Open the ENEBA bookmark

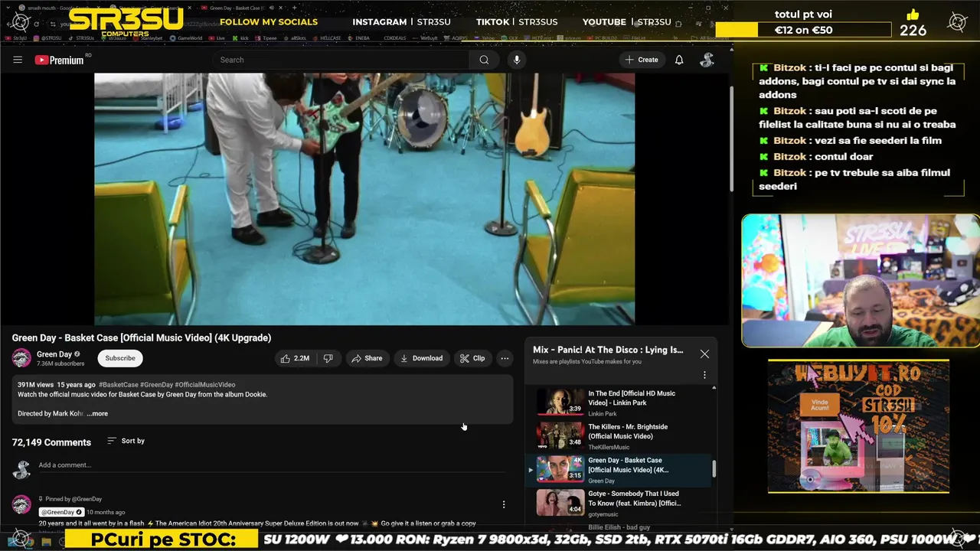pos(360,37)
